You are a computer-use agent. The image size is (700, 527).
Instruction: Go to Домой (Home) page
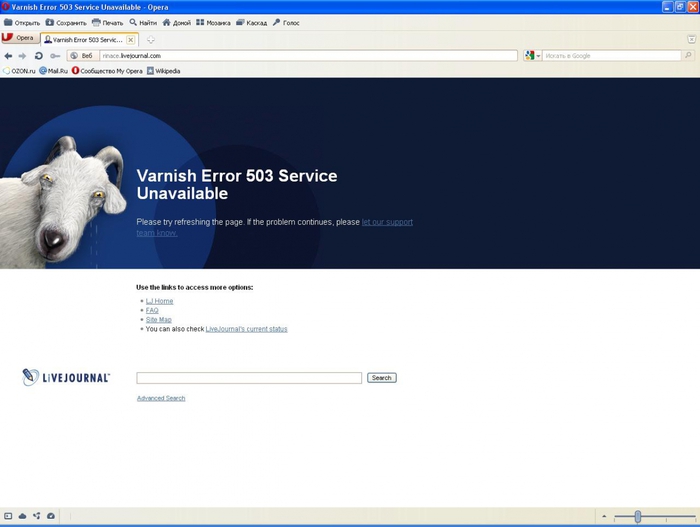pyautogui.click(x=177, y=22)
